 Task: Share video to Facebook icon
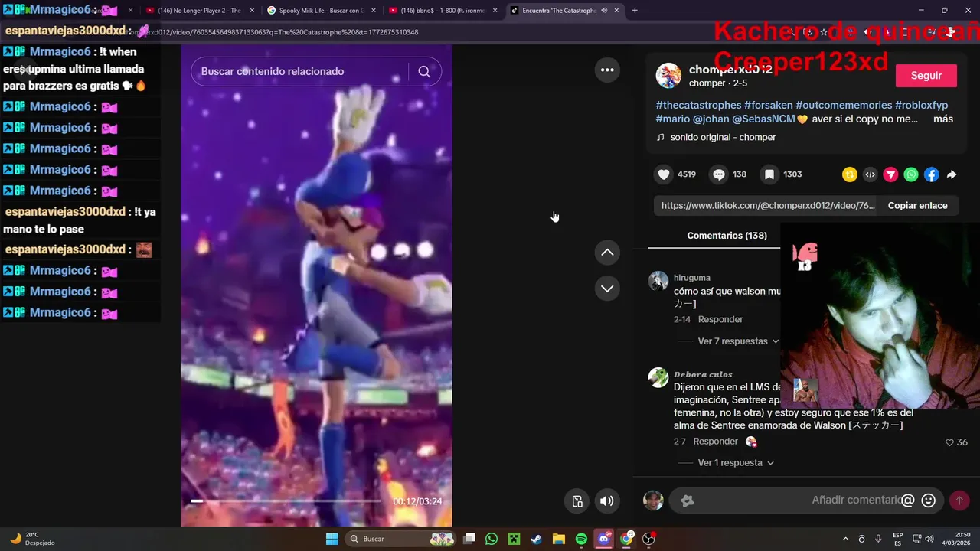click(931, 174)
